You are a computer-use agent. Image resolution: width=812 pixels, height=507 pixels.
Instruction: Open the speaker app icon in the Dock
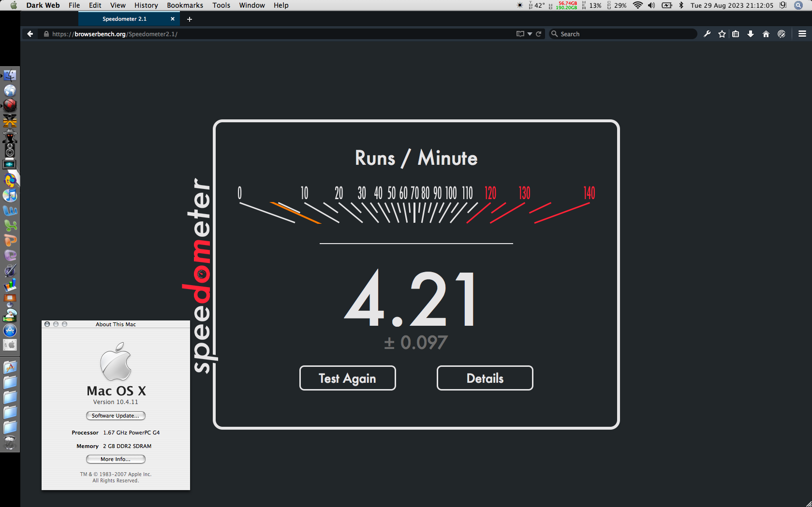(10, 150)
